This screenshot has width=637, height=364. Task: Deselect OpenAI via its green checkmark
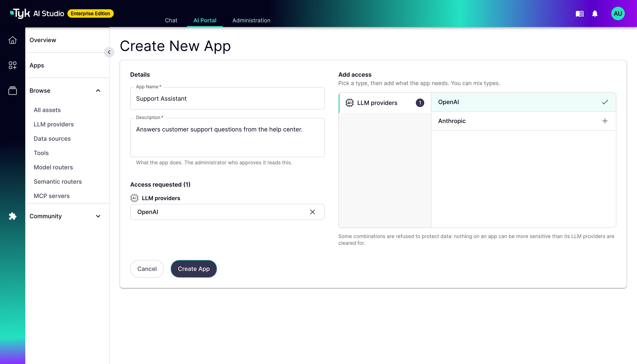pos(605,102)
